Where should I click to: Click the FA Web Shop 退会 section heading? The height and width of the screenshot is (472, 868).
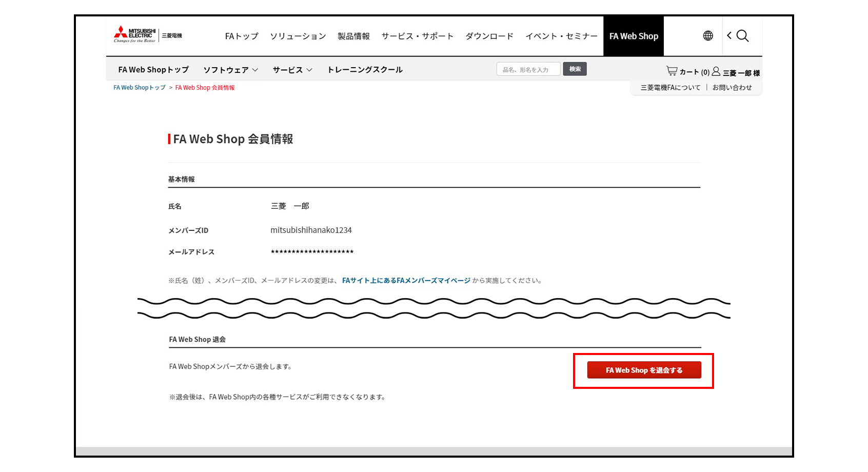pyautogui.click(x=198, y=340)
